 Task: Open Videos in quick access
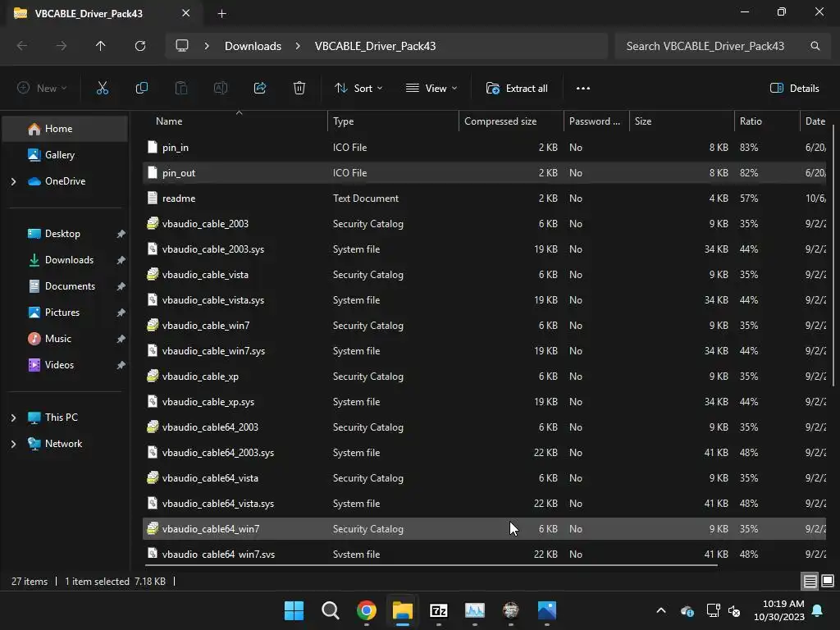point(66,365)
